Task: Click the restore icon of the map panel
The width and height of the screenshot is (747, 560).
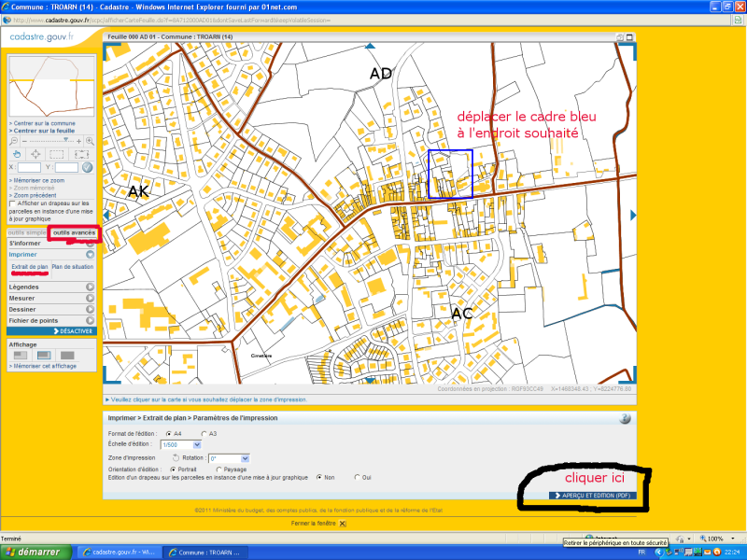Action: pos(620,36)
